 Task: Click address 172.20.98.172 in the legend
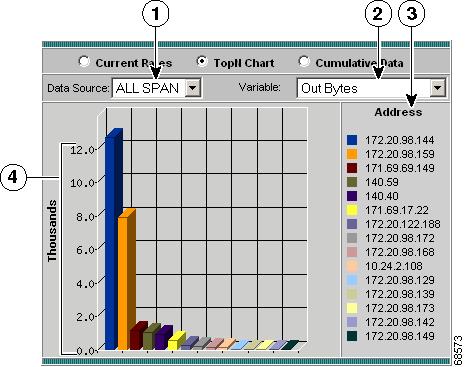click(400, 238)
